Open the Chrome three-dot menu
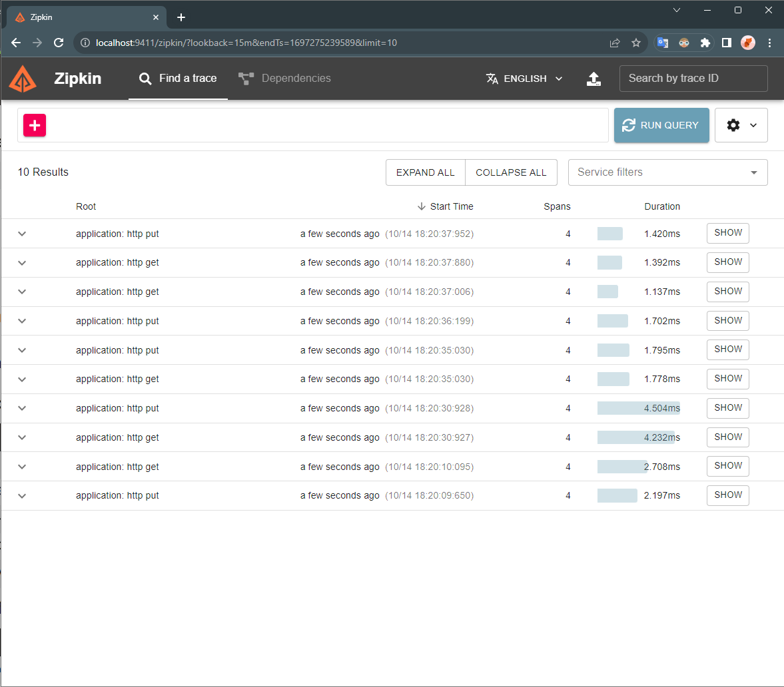This screenshot has width=784, height=687. click(769, 43)
